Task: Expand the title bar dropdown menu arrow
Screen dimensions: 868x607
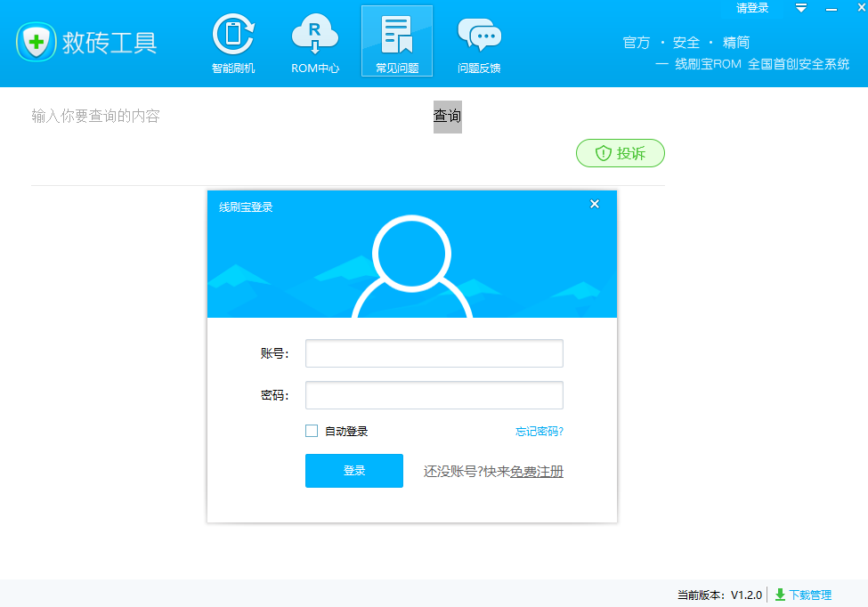Action: click(x=801, y=8)
